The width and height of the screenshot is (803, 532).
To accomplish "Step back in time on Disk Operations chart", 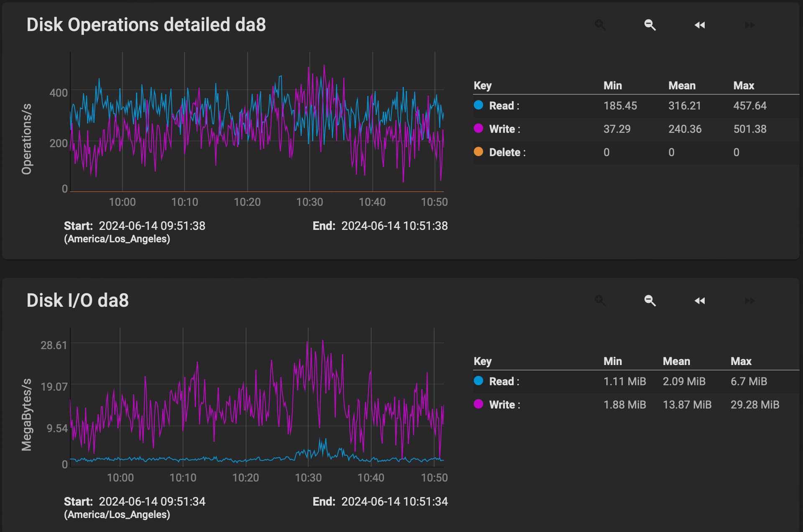I will click(x=700, y=25).
